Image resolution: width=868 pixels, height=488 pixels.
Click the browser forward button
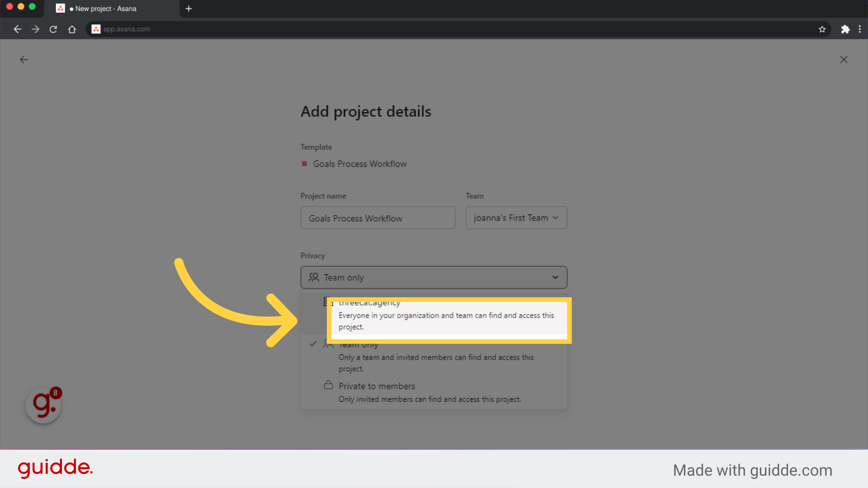pyautogui.click(x=35, y=29)
